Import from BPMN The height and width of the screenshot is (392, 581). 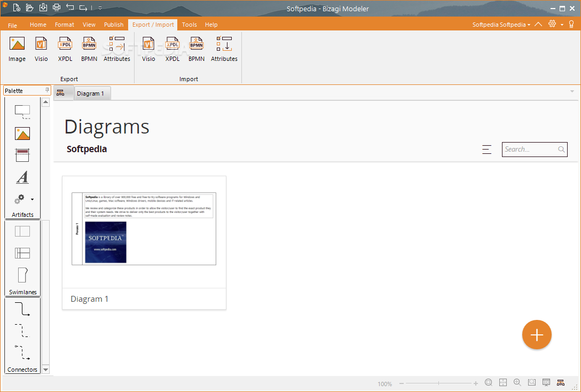197,49
